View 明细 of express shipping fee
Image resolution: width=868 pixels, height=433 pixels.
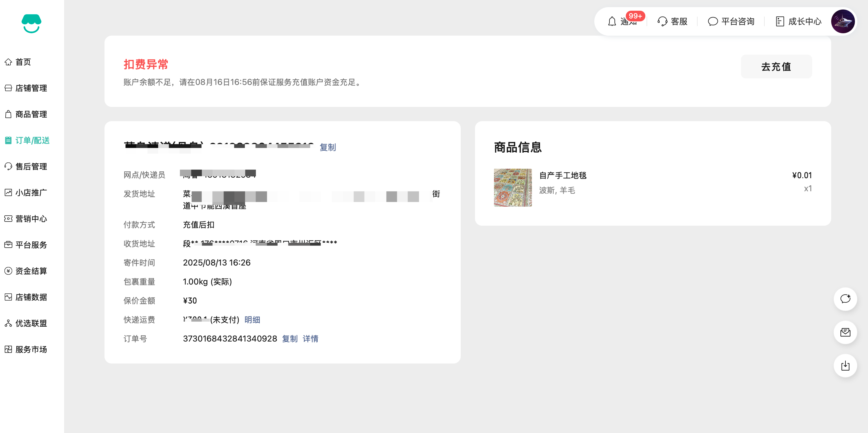252,320
